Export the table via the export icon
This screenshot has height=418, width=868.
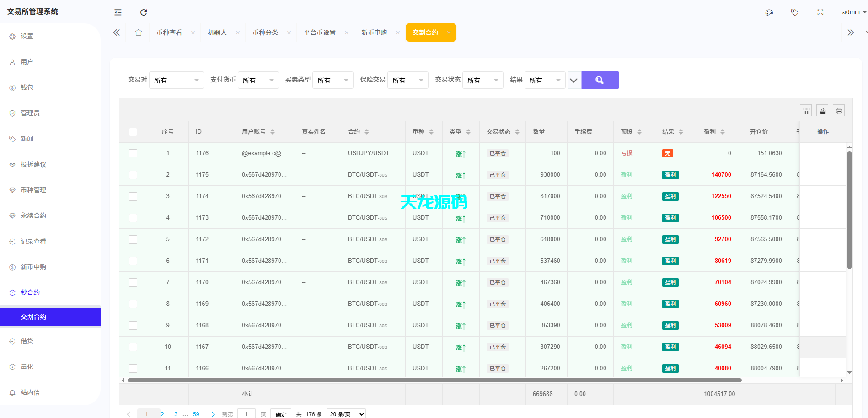(822, 110)
